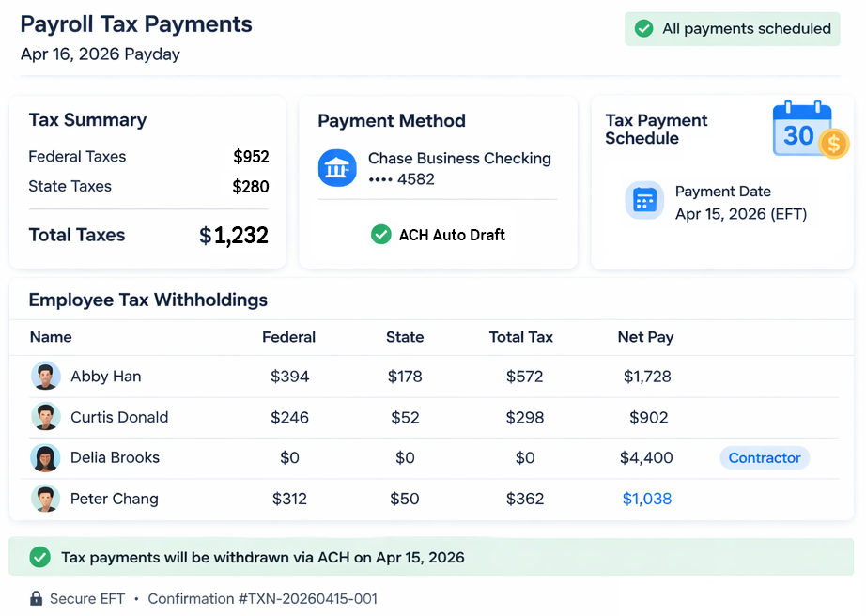Toggle the ACH Auto Draft payment option

438,234
